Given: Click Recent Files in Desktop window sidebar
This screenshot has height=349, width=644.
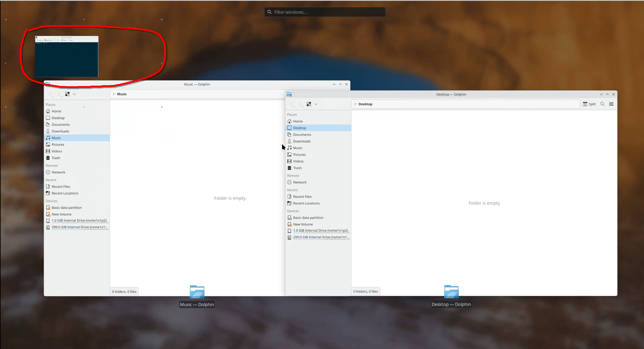Looking at the screenshot, I should pyautogui.click(x=302, y=197).
